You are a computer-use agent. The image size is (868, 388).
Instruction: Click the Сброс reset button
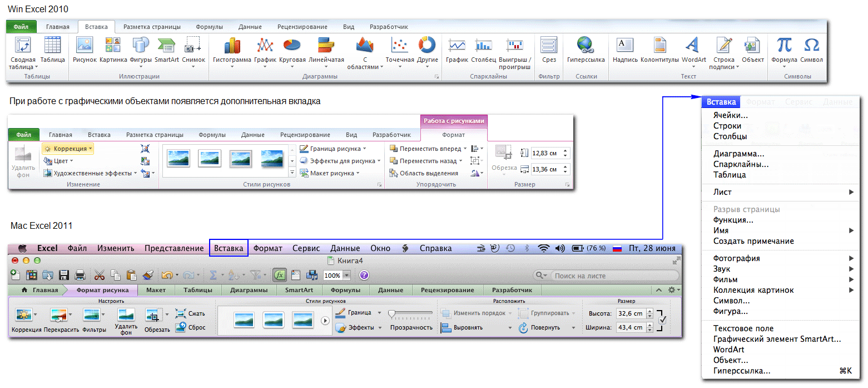pyautogui.click(x=191, y=327)
